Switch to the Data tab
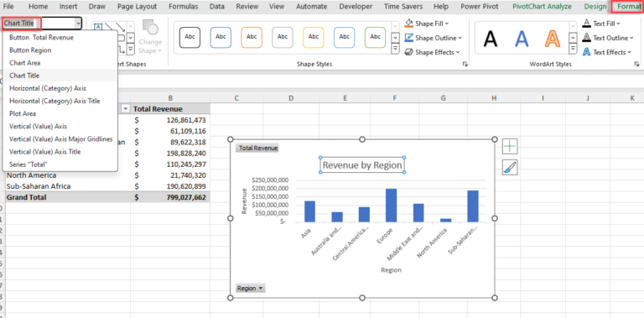 tap(217, 6)
